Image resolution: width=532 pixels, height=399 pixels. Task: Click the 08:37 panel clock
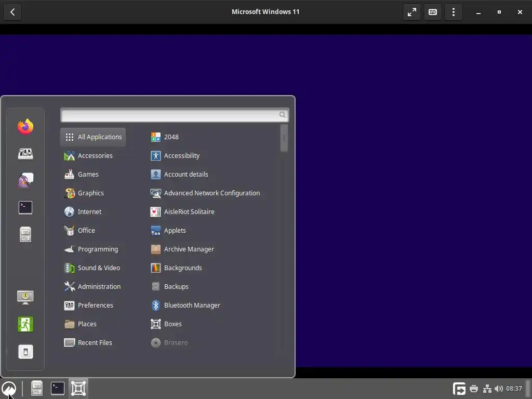[514, 389]
